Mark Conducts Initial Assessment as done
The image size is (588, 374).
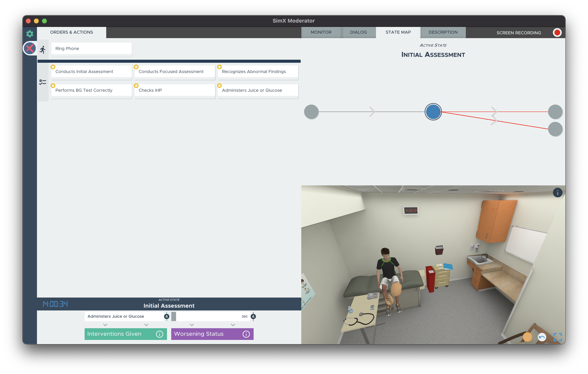91,71
